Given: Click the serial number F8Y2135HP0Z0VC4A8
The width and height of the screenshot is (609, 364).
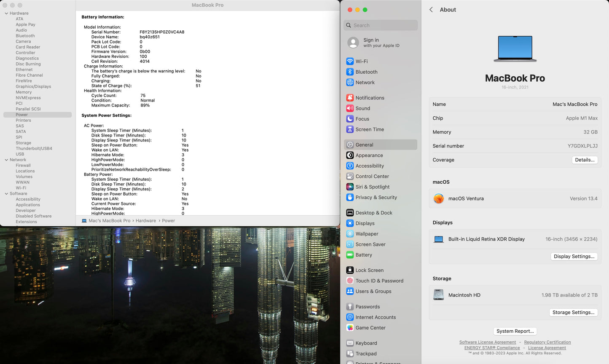Looking at the screenshot, I should (162, 32).
